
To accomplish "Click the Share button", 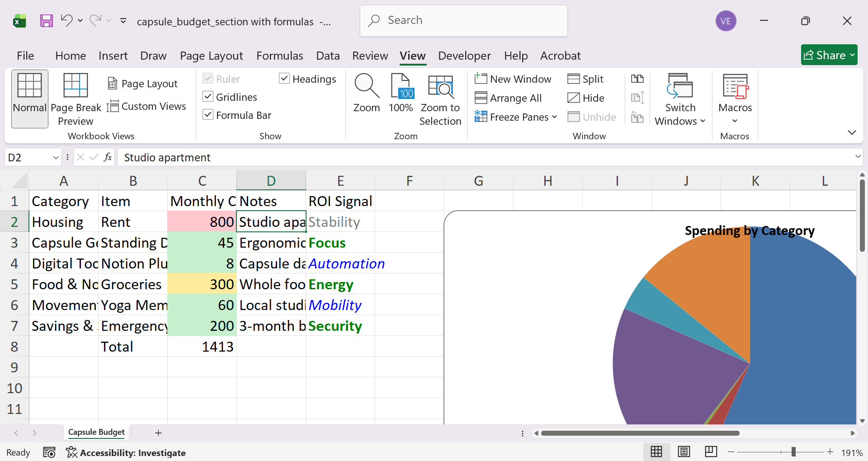I will coord(829,55).
